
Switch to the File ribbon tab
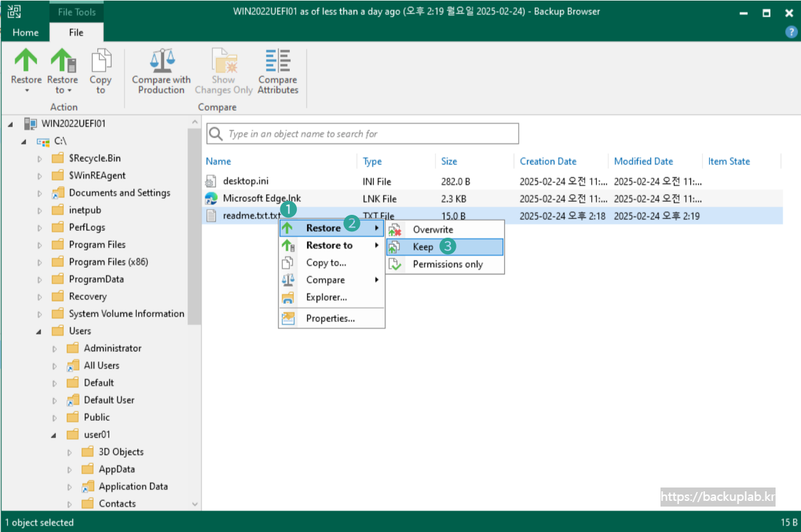76,32
